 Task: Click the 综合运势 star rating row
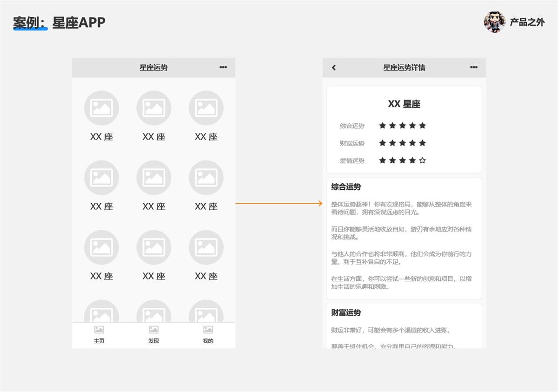click(402, 126)
